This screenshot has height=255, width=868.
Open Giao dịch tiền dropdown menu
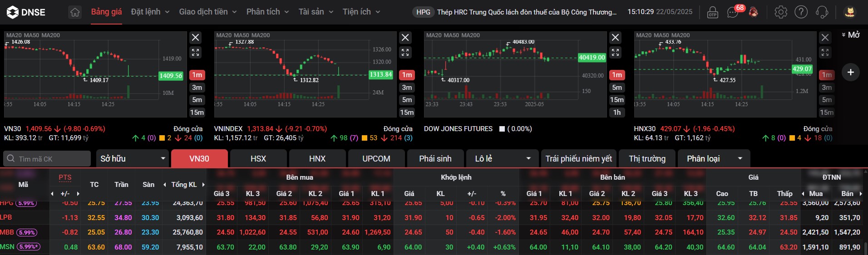coord(208,12)
